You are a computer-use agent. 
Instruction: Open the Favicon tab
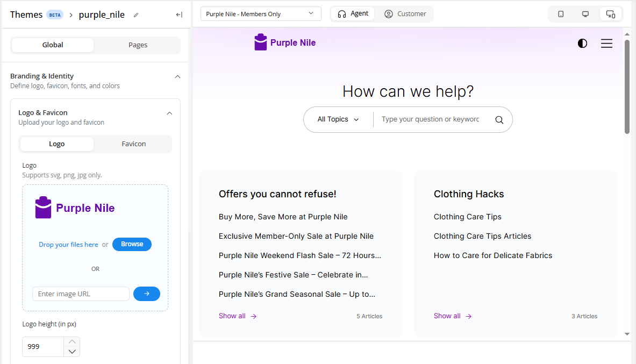pos(133,144)
